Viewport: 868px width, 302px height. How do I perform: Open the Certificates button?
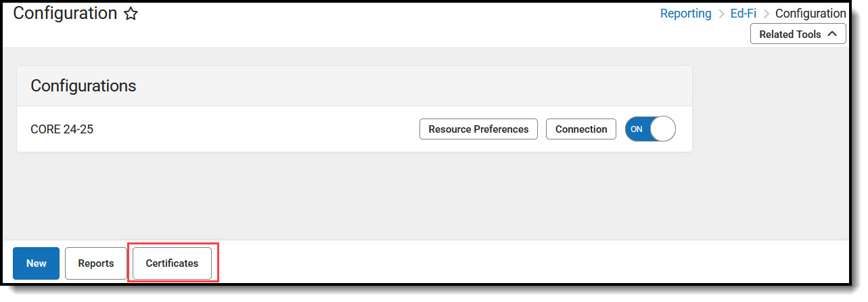tap(172, 263)
